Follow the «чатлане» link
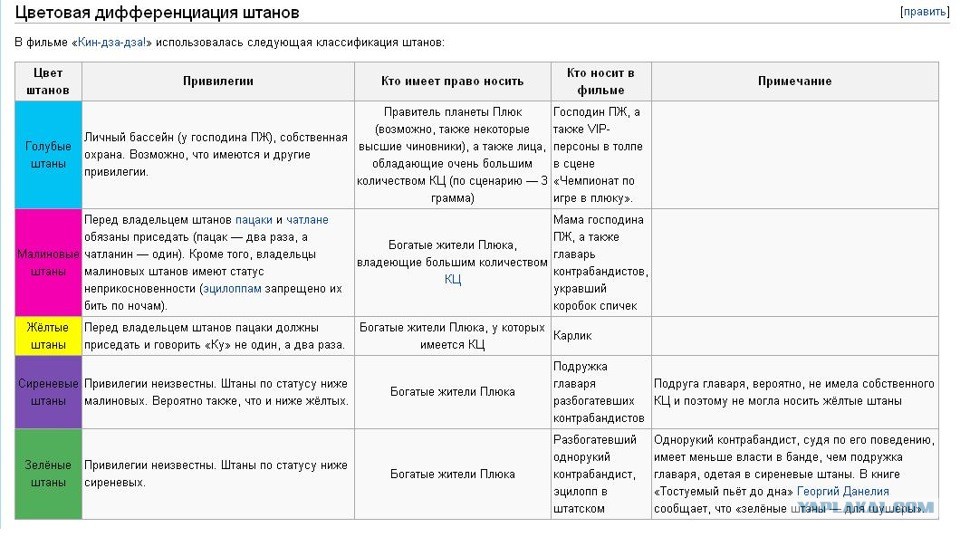Image resolution: width=960 pixels, height=537 pixels. pos(307,220)
